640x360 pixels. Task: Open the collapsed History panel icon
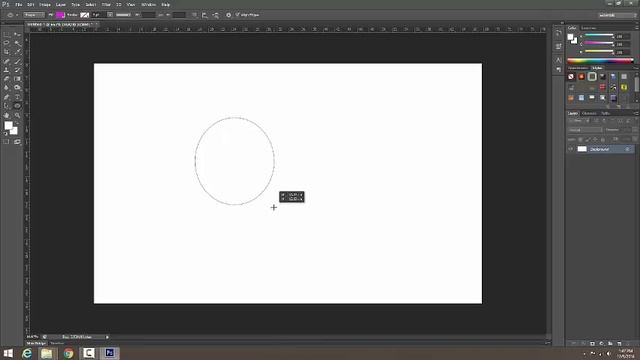click(558, 34)
